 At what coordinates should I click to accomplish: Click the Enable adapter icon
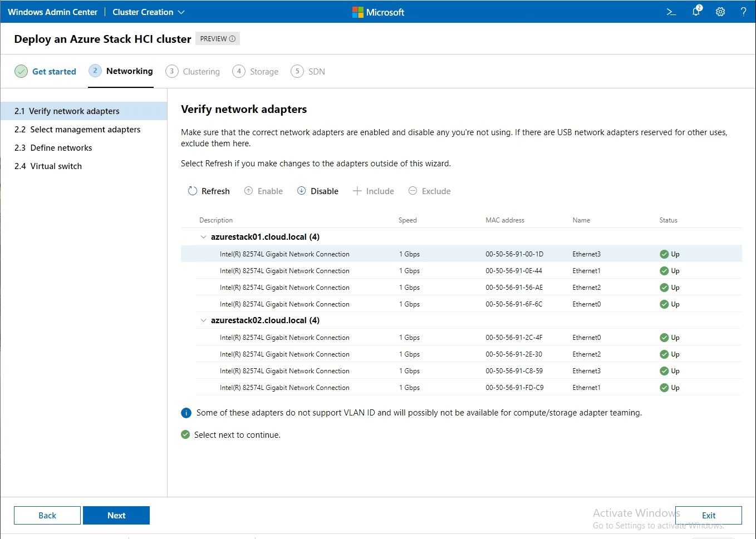tap(249, 191)
